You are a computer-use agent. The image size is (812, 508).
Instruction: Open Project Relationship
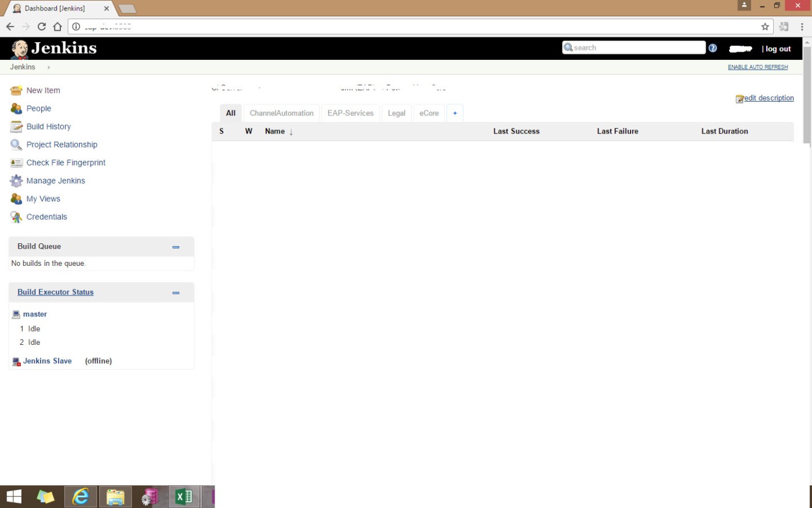(x=61, y=144)
